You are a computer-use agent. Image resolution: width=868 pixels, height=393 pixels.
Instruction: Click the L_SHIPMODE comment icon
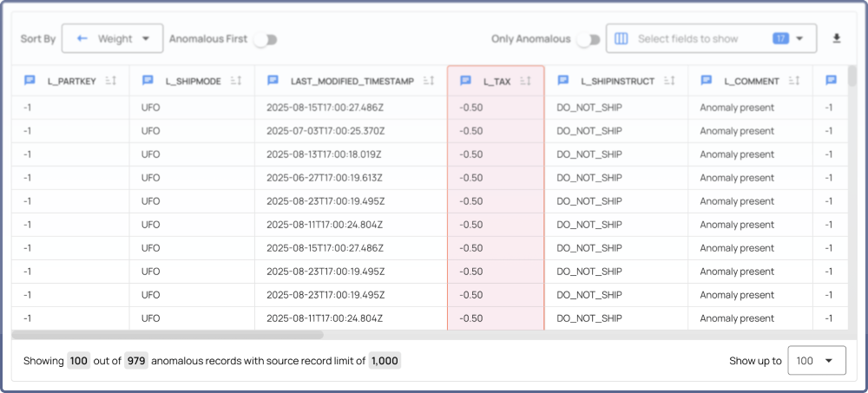[x=148, y=81]
